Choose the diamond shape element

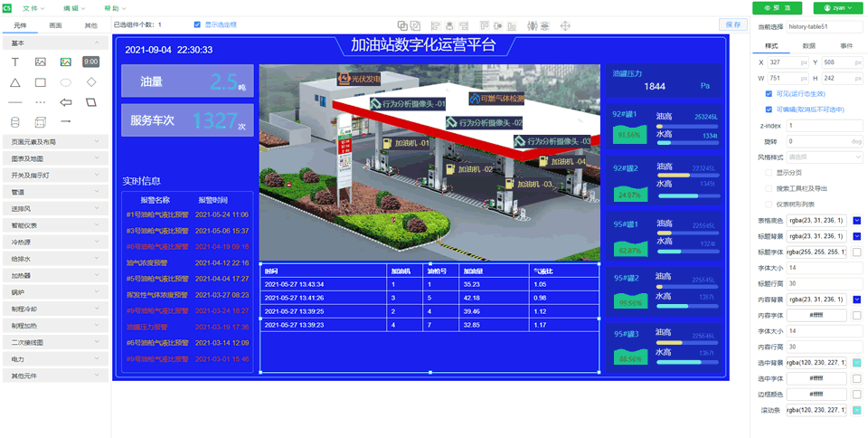click(x=91, y=82)
